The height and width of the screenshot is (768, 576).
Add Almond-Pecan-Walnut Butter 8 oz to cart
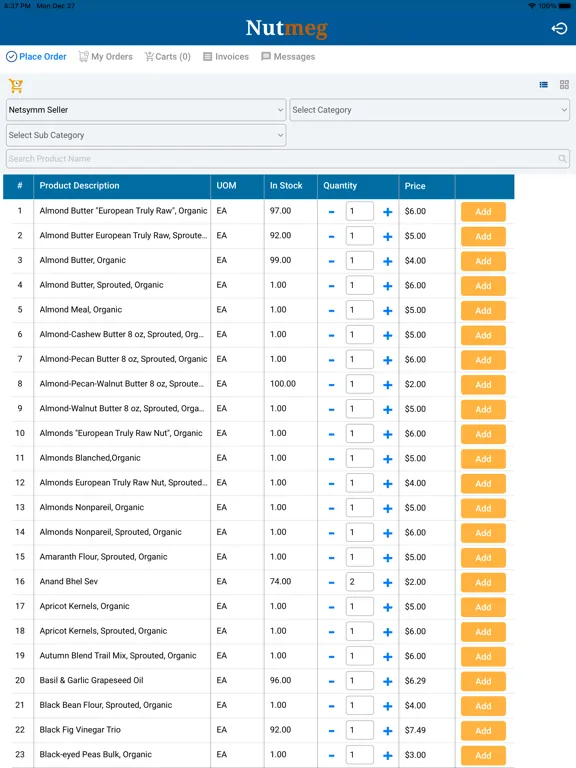[483, 385]
